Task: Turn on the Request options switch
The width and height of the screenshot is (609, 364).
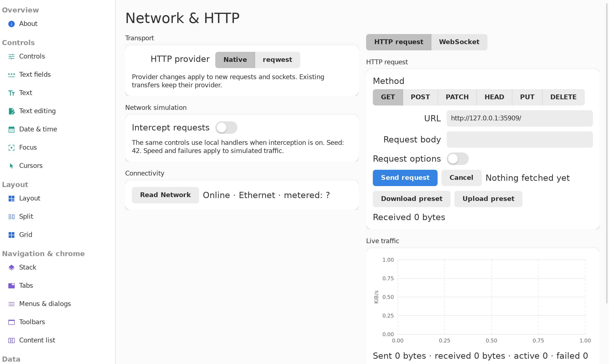Action: (457, 159)
